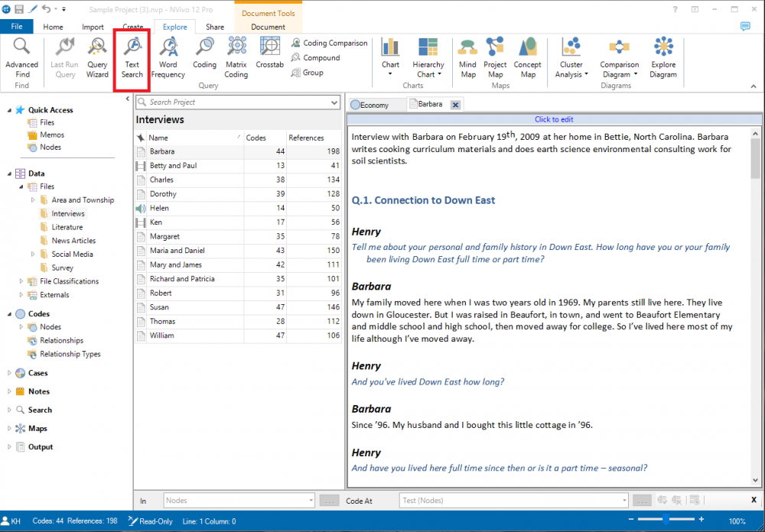Sort interviews by Name column
Screen dimensions: 765x532
[x=194, y=138]
